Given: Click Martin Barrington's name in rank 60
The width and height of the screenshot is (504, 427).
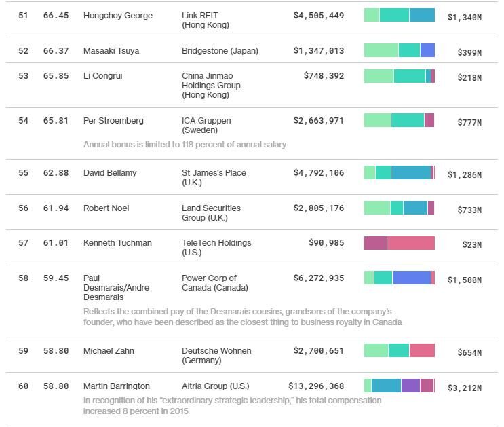Looking at the screenshot, I should tap(117, 386).
